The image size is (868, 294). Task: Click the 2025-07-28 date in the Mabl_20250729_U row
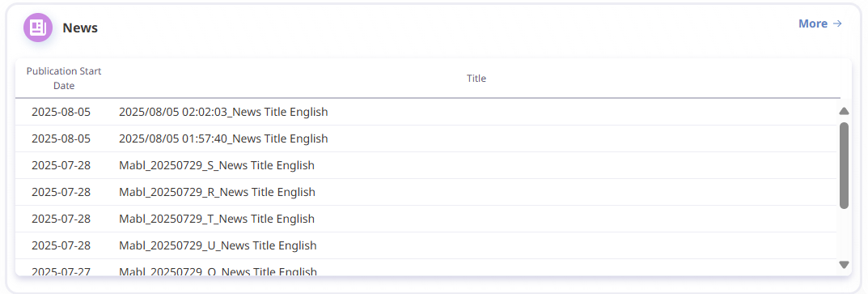(x=61, y=245)
